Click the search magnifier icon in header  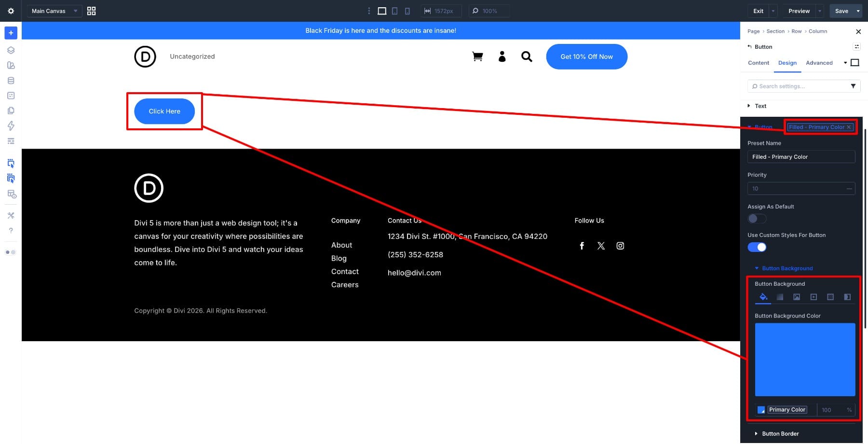pos(527,57)
